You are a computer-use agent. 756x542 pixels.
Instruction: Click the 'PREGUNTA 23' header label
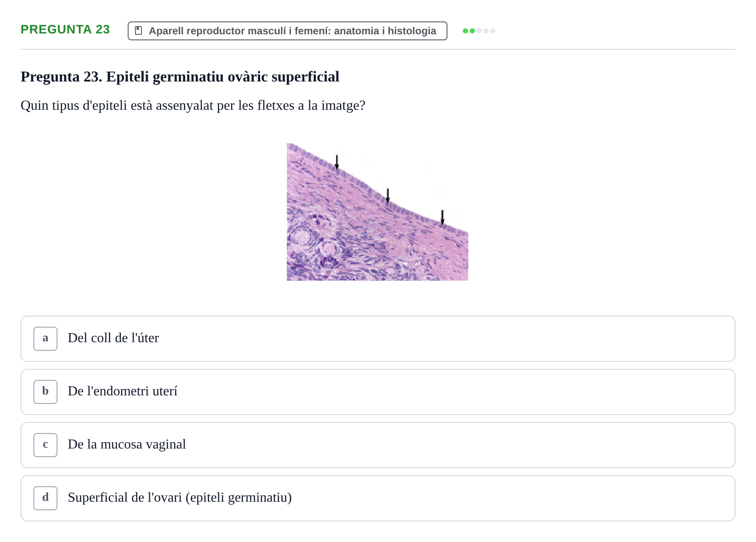pos(65,29)
